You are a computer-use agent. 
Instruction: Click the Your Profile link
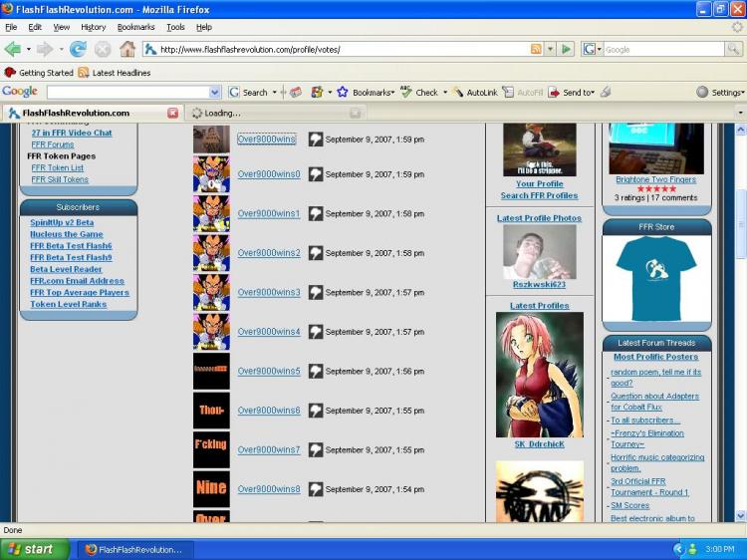tap(539, 184)
